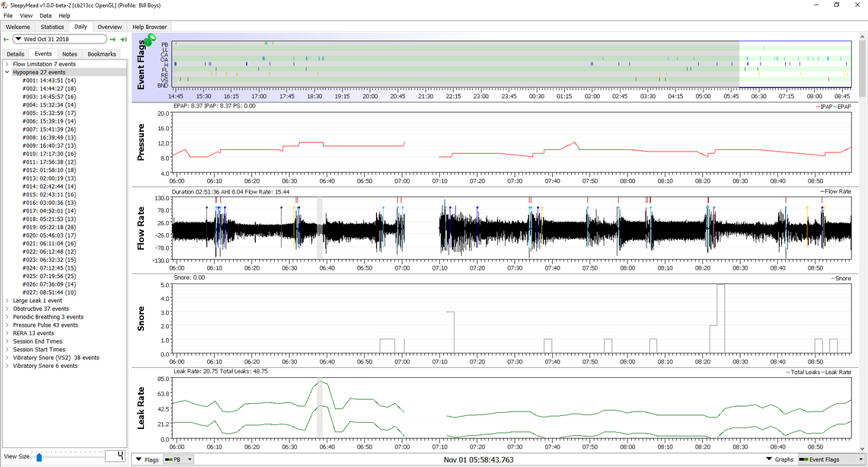Select hypopnea event #027: 08:51:44 (10)
Image resolution: width=868 pixels, height=467 pixels.
tap(49, 293)
